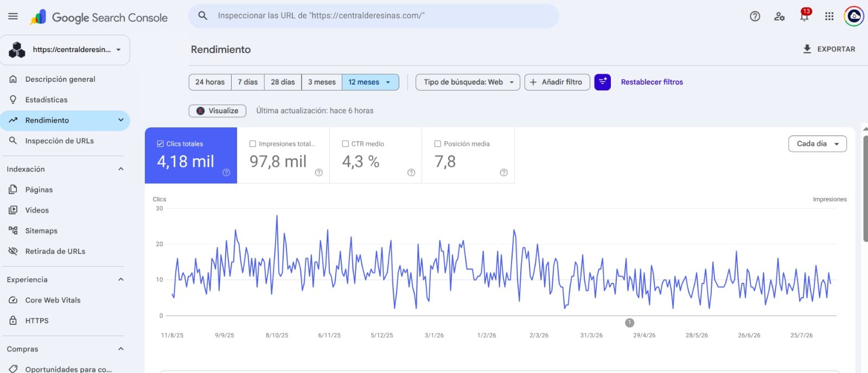
Task: Click the Añadir filtro button
Action: tap(557, 82)
